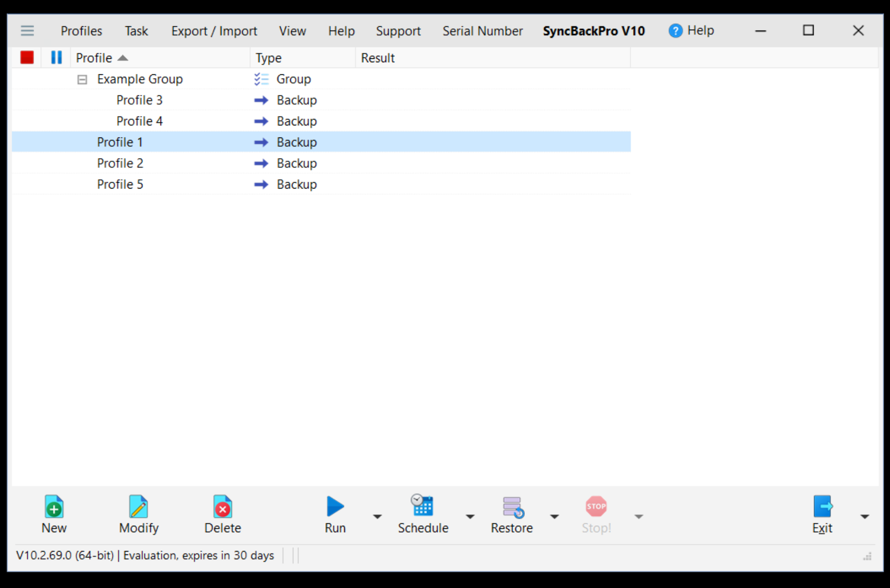Click the Backup arrow icon for Profile 4
Image resolution: width=890 pixels, height=588 pixels.
point(261,121)
